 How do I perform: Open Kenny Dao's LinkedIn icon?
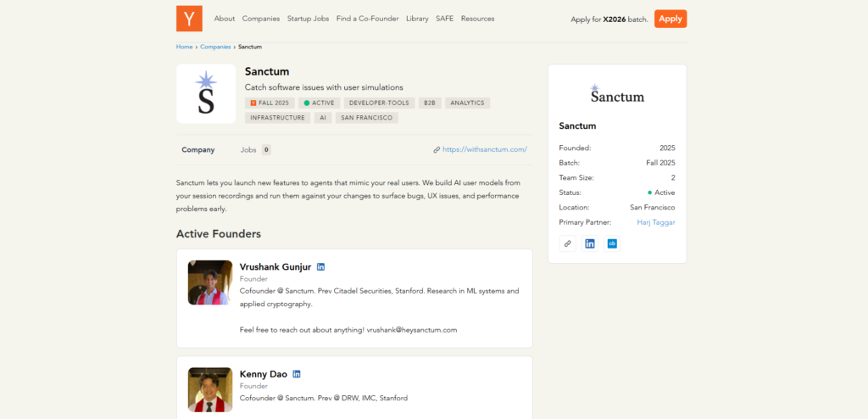(297, 374)
